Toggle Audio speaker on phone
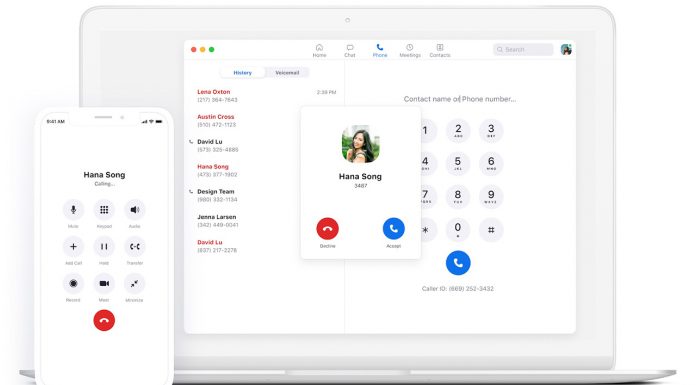The width and height of the screenshot is (696, 385). [134, 210]
